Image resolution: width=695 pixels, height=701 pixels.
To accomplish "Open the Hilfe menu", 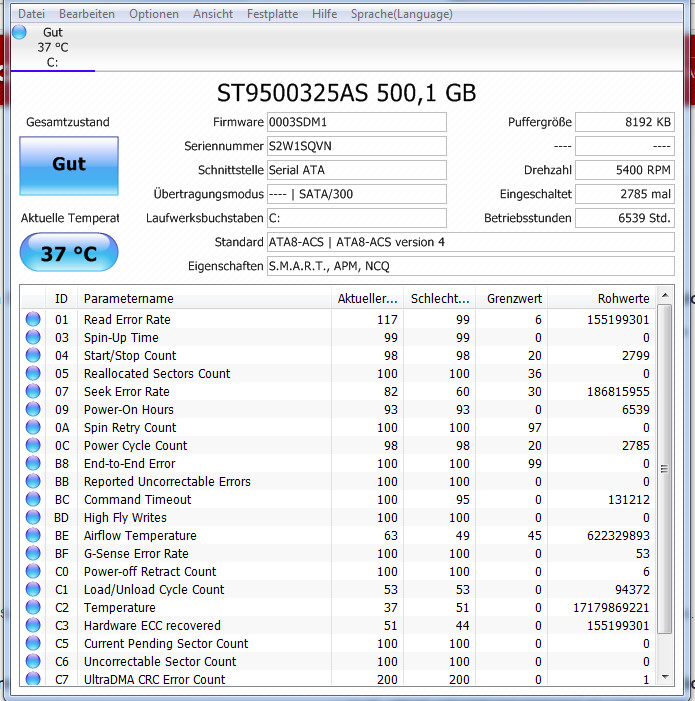I will pos(324,14).
